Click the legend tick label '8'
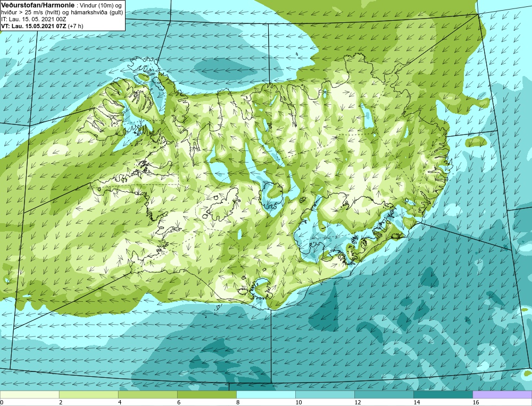532x406 pixels. coord(238,402)
